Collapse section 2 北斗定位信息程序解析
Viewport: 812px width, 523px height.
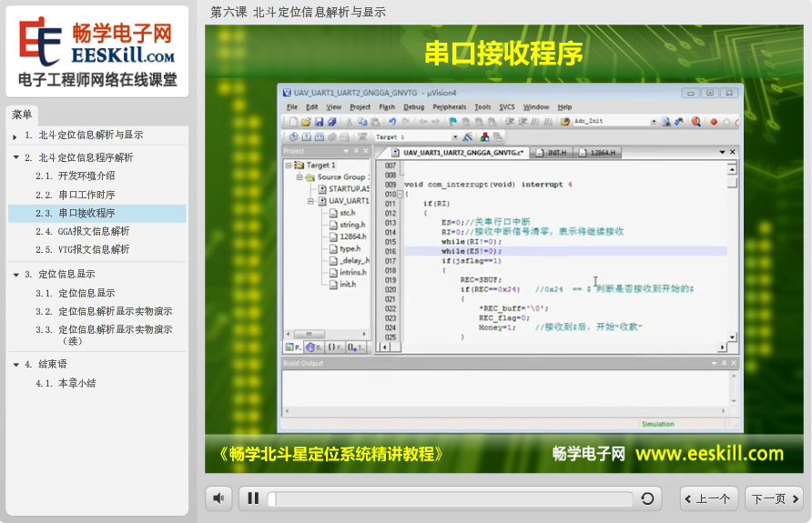(16, 157)
